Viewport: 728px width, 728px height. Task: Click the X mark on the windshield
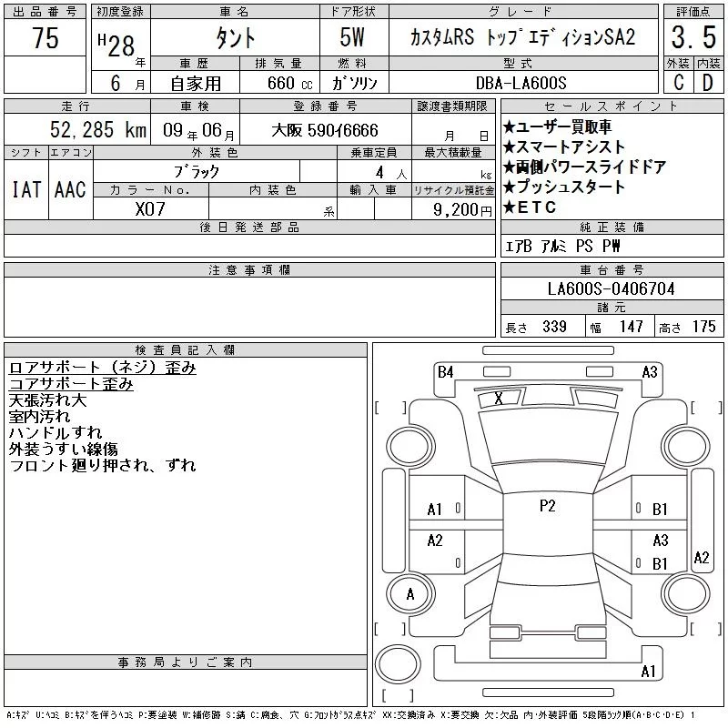click(499, 399)
